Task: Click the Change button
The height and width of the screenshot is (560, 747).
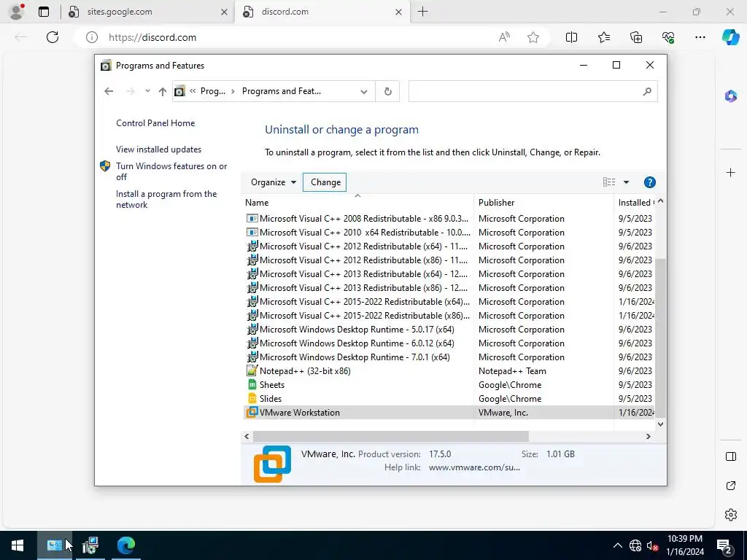Action: pyautogui.click(x=325, y=182)
